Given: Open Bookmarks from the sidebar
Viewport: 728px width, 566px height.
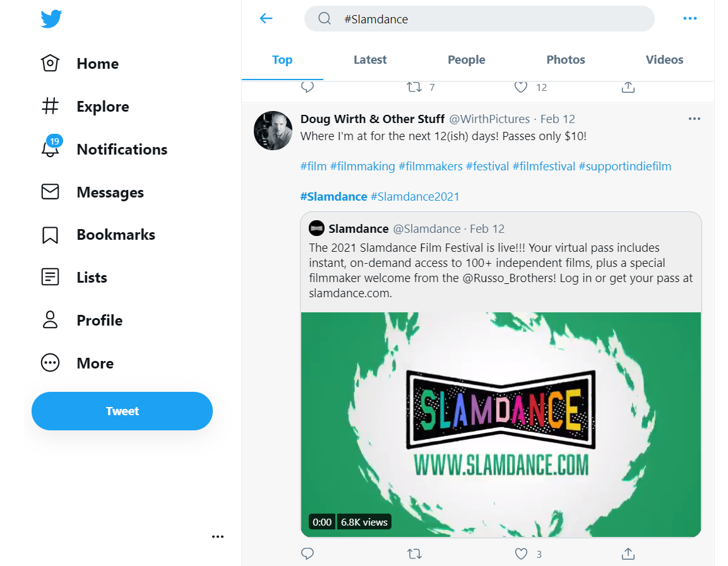Looking at the screenshot, I should point(98,235).
